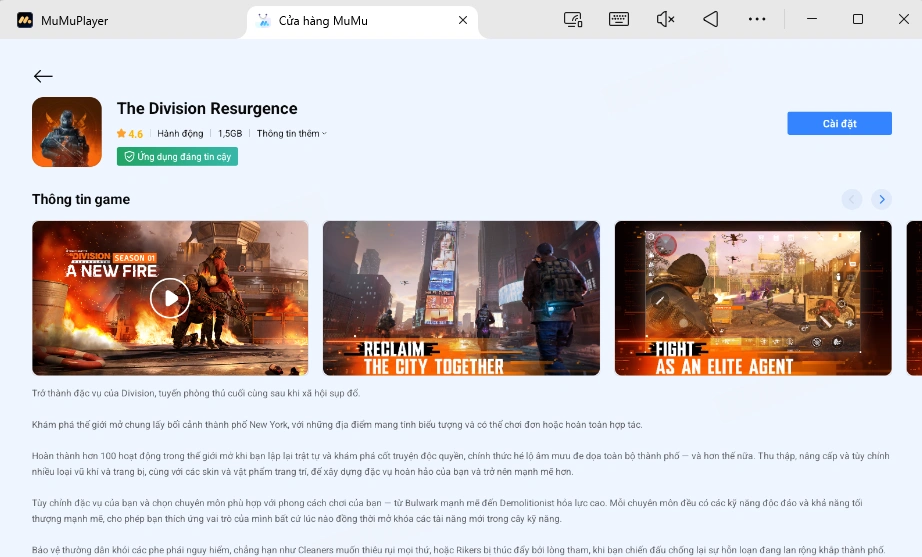922x557 pixels.
Task: Minimize the MuMuPlayer window
Action: coord(812,19)
